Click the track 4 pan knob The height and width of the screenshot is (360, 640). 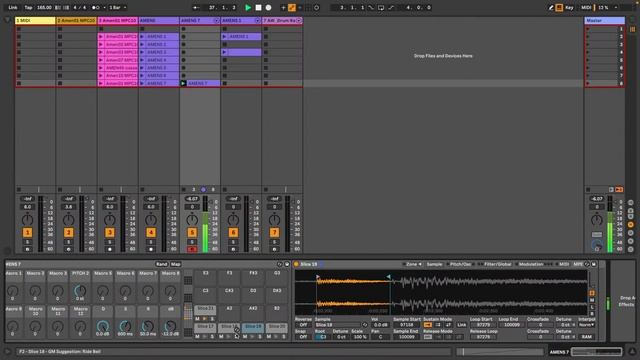point(151,220)
